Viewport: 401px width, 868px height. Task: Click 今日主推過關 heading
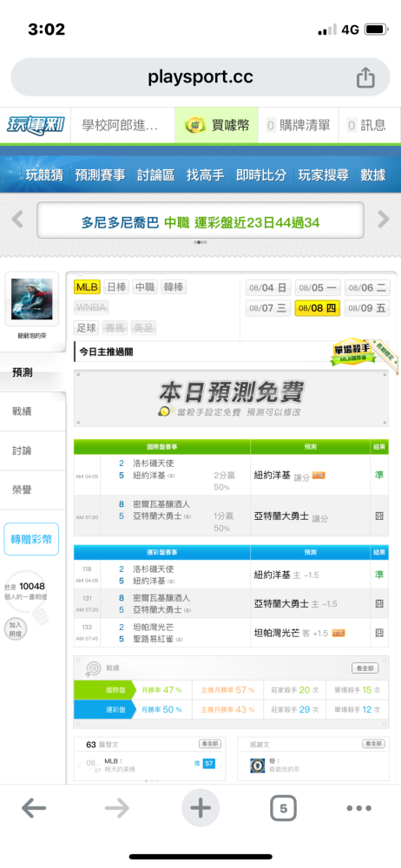coord(107,352)
